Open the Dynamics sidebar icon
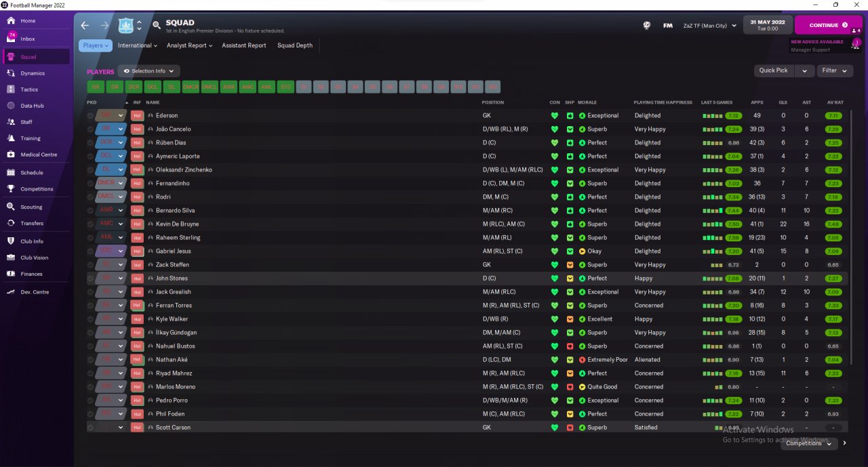Viewport: 868px width, 467px height. point(11,73)
